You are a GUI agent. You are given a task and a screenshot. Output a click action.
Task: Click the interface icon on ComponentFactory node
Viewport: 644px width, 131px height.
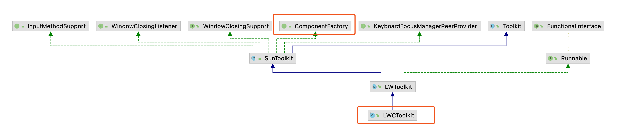pyautogui.click(x=284, y=26)
